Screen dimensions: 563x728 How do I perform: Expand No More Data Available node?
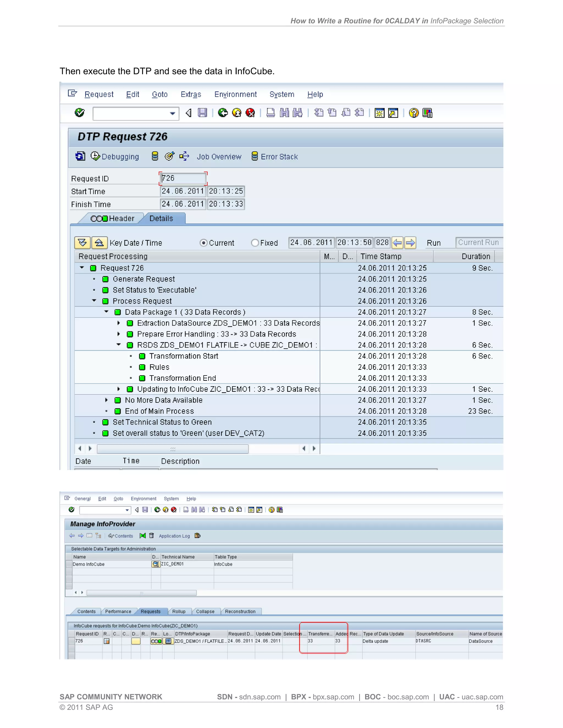click(106, 400)
